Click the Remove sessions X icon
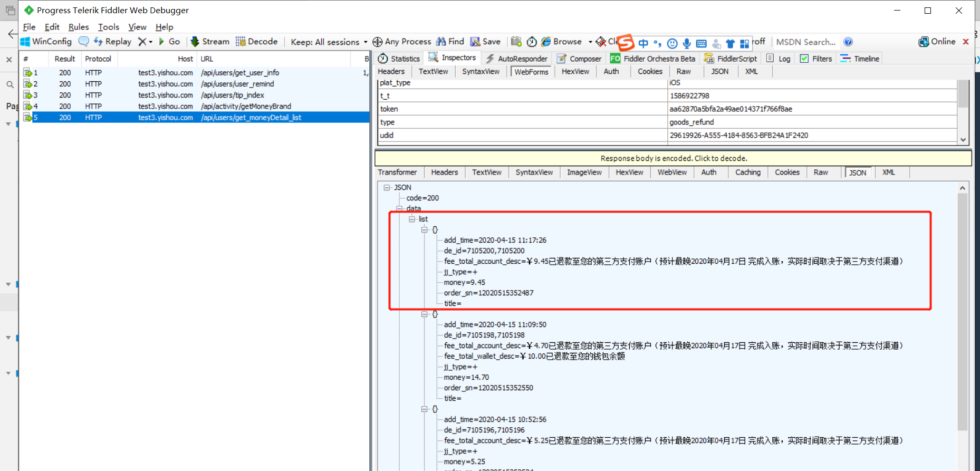The height and width of the screenshot is (471, 980). click(x=142, y=42)
